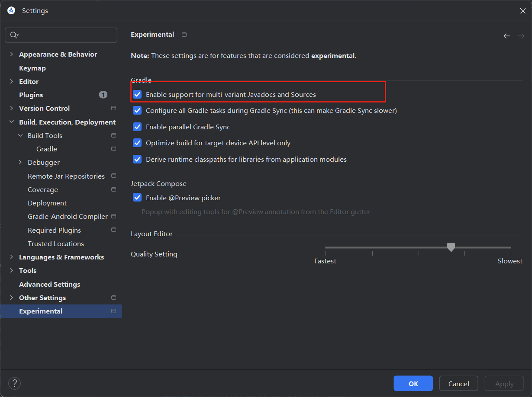532x397 pixels.
Task: Set quality slider to Slowest end
Action: pyautogui.click(x=511, y=247)
